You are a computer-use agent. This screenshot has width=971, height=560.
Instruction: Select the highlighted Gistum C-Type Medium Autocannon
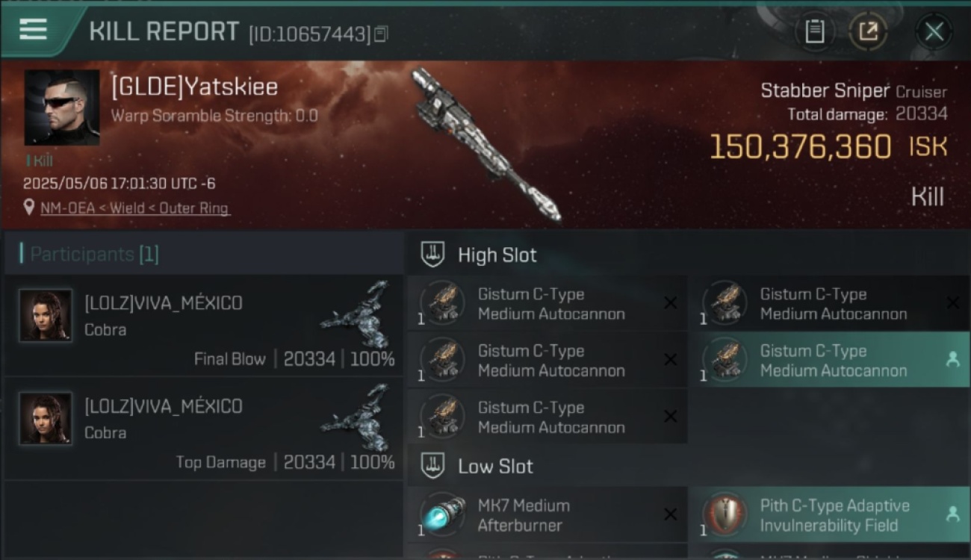(828, 360)
